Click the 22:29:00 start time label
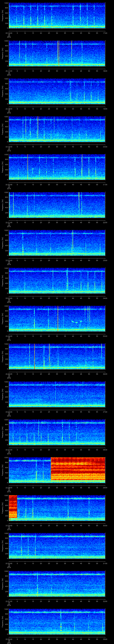114x644 pixels. [x=9, y=525]
